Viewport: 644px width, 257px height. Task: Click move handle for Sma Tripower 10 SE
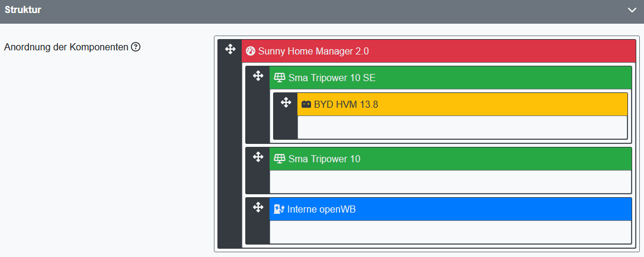pyautogui.click(x=258, y=76)
